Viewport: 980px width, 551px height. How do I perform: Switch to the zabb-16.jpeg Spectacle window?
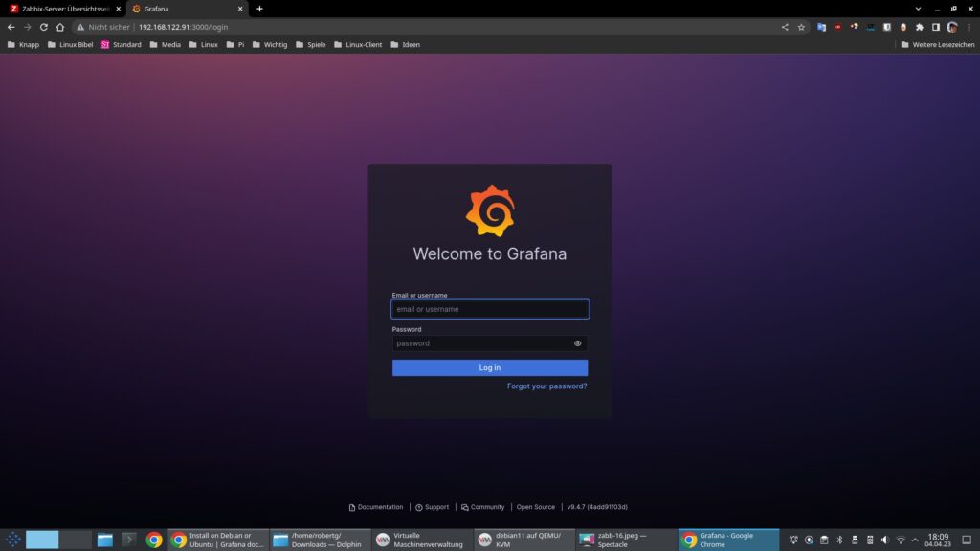[625, 540]
